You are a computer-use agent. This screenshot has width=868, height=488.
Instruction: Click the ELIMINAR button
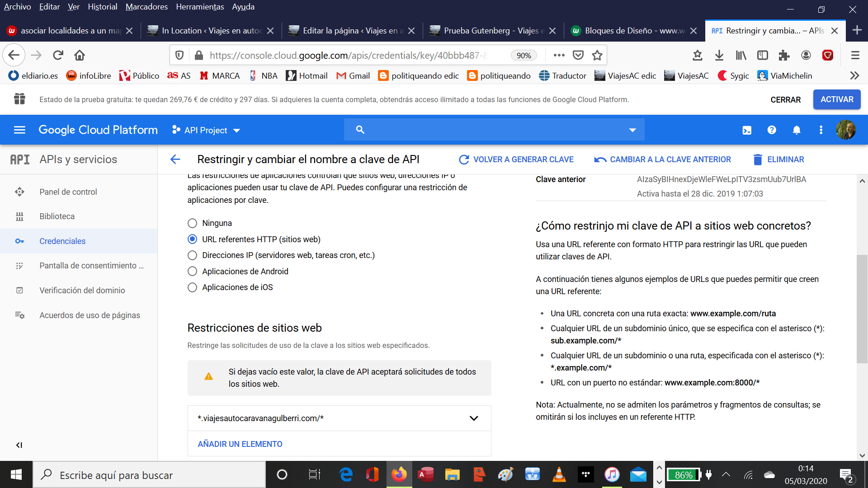click(778, 160)
